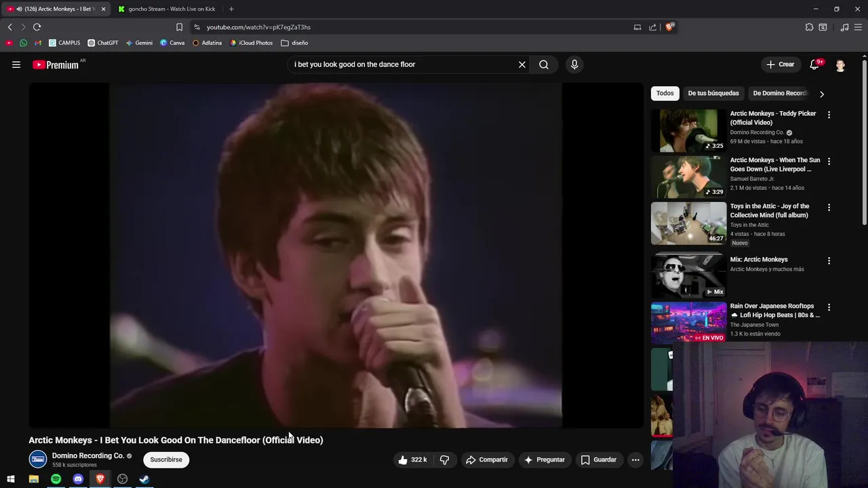868x488 pixels.
Task: Open picture-in-picture icon in address bar
Action: point(637,27)
